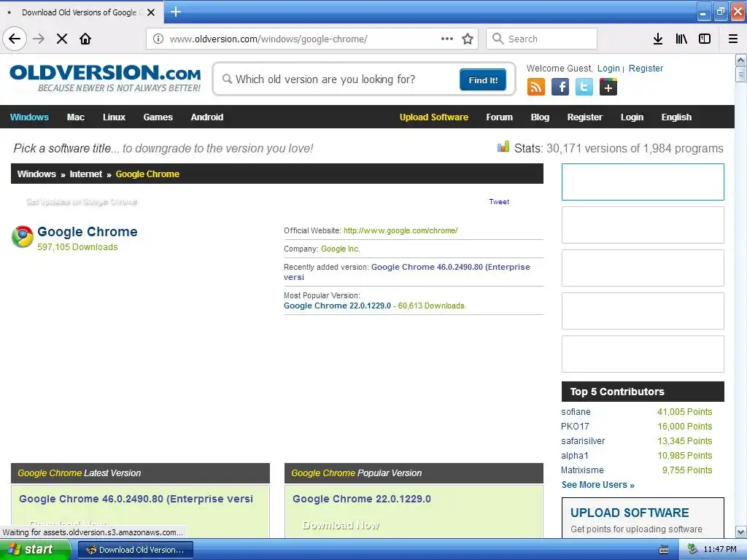The height and width of the screenshot is (560, 747).
Task: Open the Mac navigation tab
Action: click(x=76, y=117)
